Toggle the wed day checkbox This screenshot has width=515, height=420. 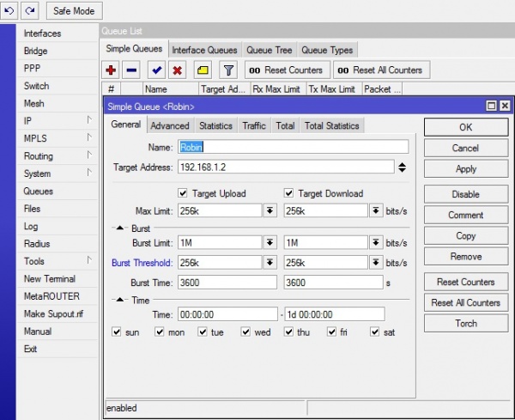pyautogui.click(x=246, y=332)
